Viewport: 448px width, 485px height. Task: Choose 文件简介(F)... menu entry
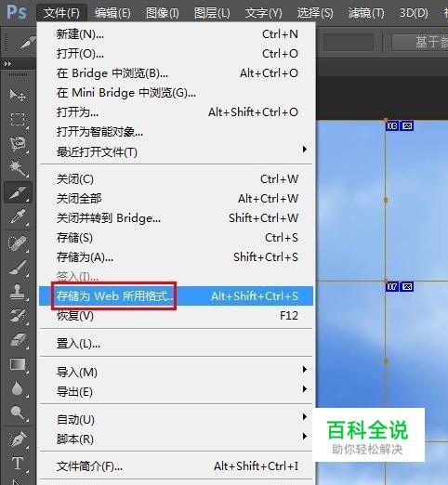(176, 465)
